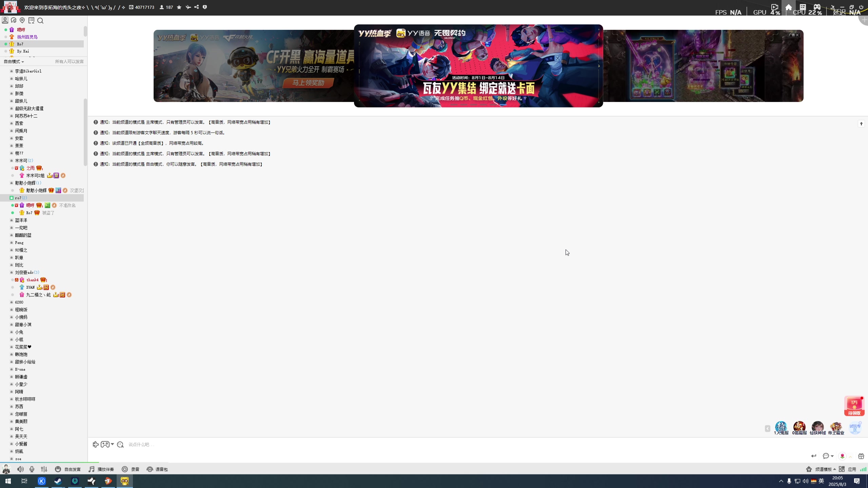Viewport: 868px width, 488px height.
Task: Click the airplane ticket icon above chat input
Action: point(96,444)
